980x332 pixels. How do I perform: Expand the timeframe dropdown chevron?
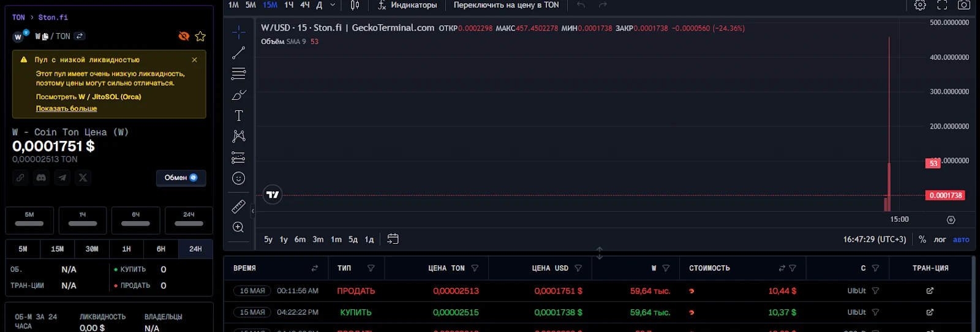point(333,5)
